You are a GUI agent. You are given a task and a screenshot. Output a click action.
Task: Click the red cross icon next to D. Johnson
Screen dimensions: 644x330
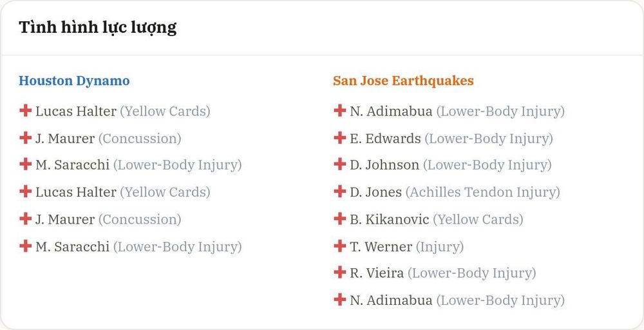coord(339,164)
